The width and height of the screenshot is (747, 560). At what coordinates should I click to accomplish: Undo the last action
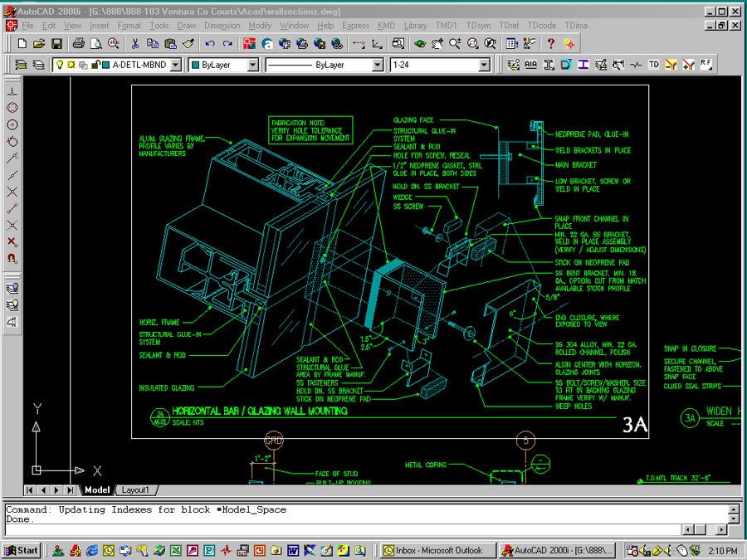tap(210, 44)
